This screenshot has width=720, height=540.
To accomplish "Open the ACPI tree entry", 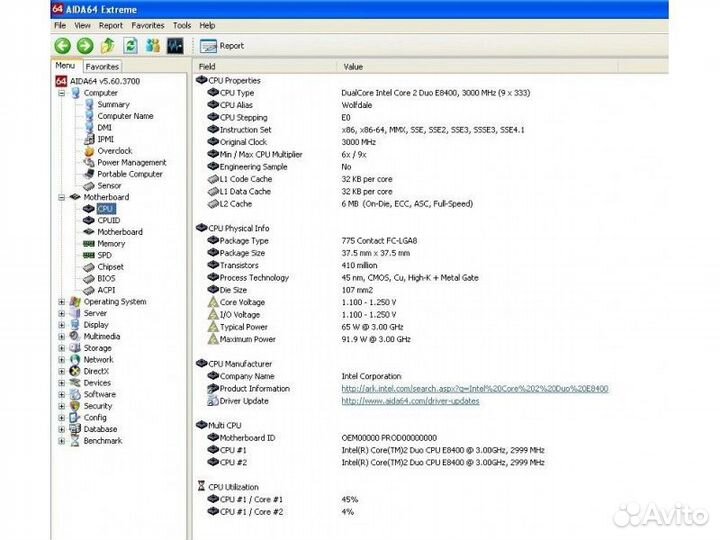I will pos(106,290).
